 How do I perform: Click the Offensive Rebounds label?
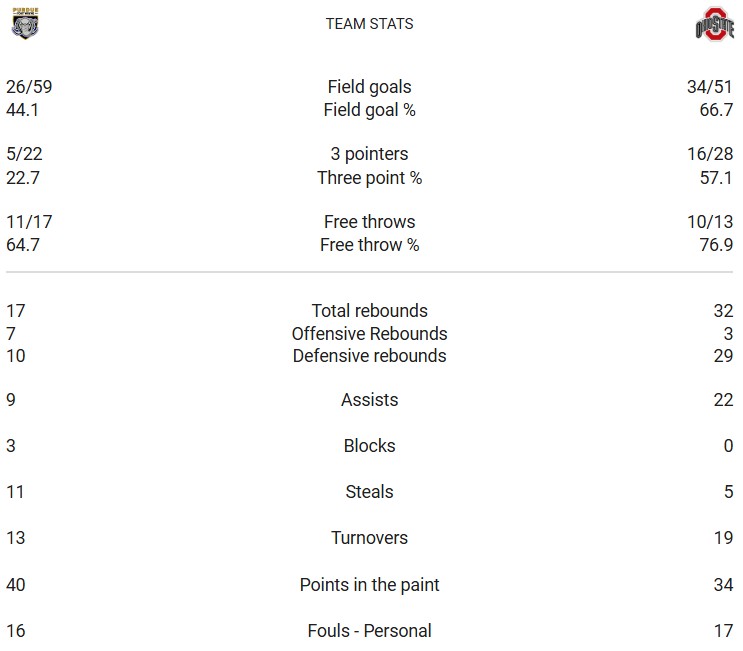tap(369, 334)
